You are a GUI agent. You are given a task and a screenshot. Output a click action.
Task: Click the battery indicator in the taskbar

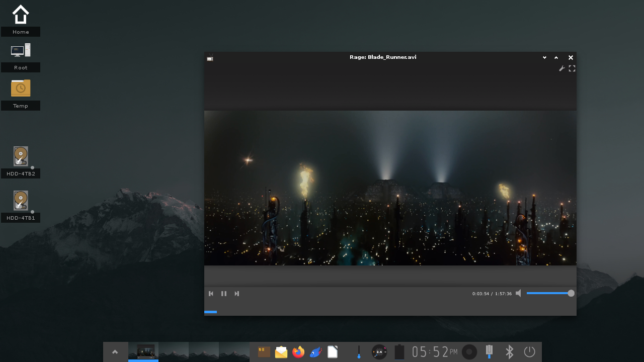(x=399, y=352)
